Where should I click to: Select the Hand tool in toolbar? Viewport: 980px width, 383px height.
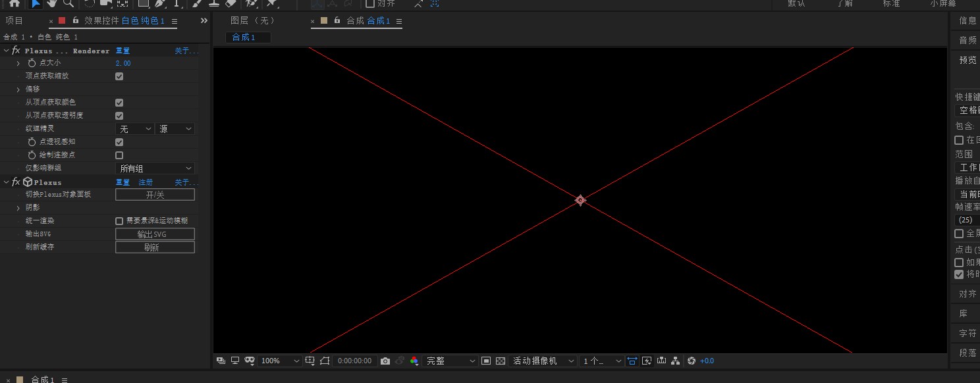tap(52, 3)
